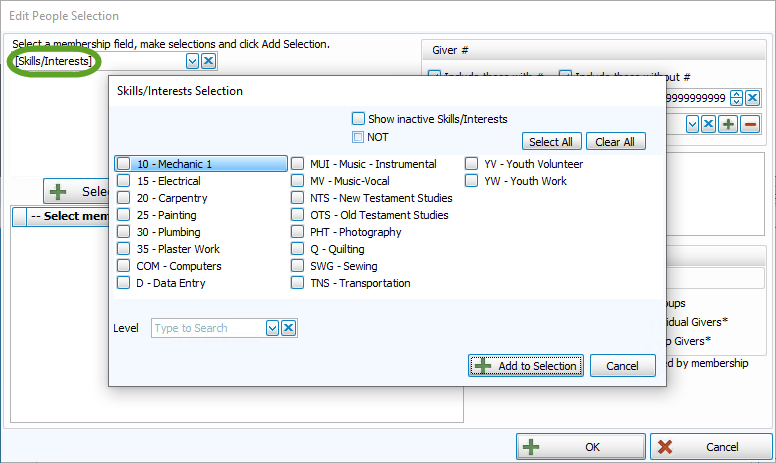Enable Show inactive Skills/Interests
The height and width of the screenshot is (463, 776).
358,118
